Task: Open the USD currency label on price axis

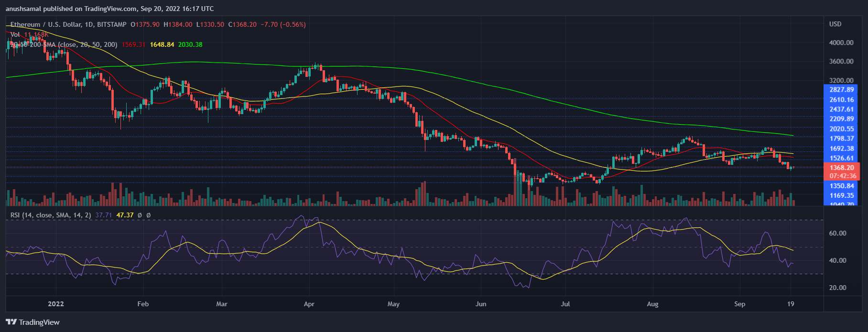Action: tap(835, 24)
